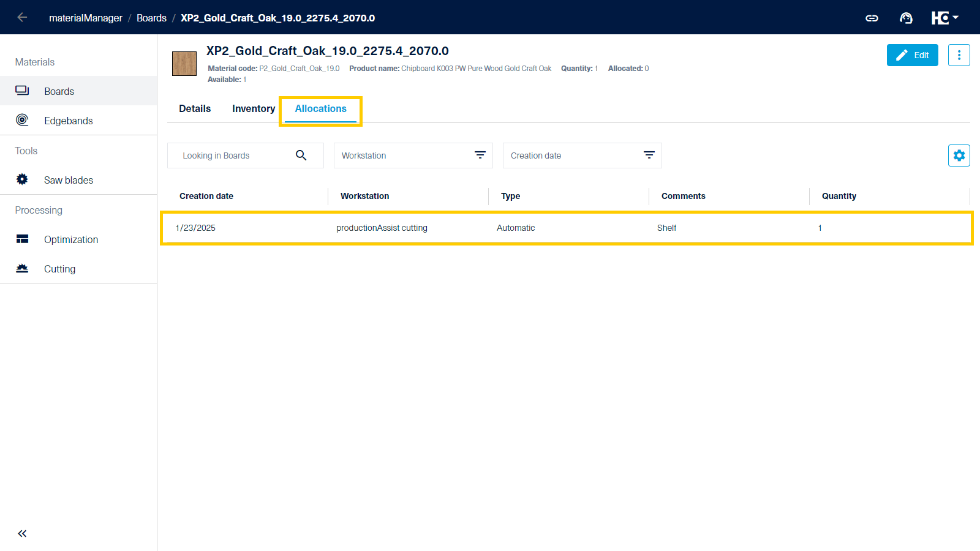Click the Edit button
Image resolution: width=980 pixels, height=551 pixels.
[x=912, y=54]
